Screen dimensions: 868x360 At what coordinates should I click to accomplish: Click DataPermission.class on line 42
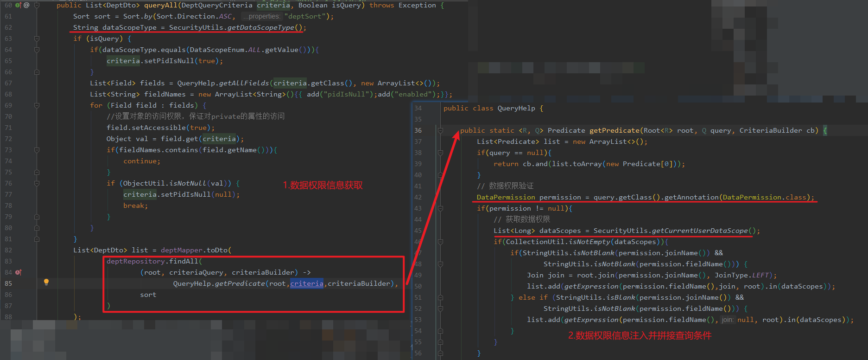tap(765, 197)
